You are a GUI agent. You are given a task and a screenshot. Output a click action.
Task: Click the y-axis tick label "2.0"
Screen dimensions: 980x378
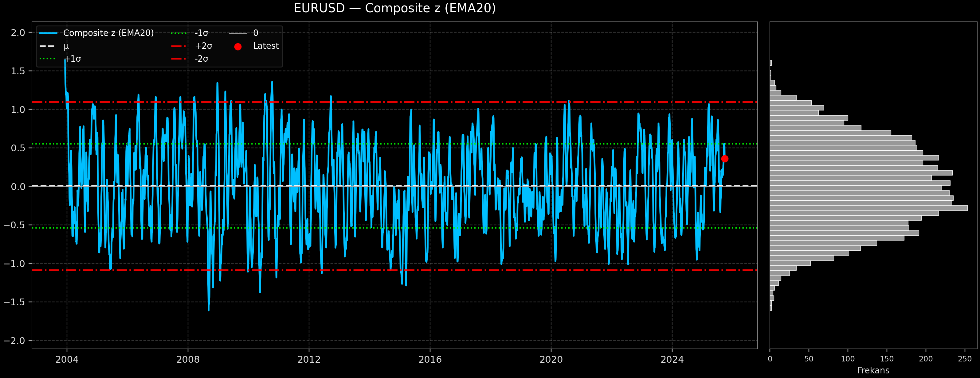pos(18,33)
